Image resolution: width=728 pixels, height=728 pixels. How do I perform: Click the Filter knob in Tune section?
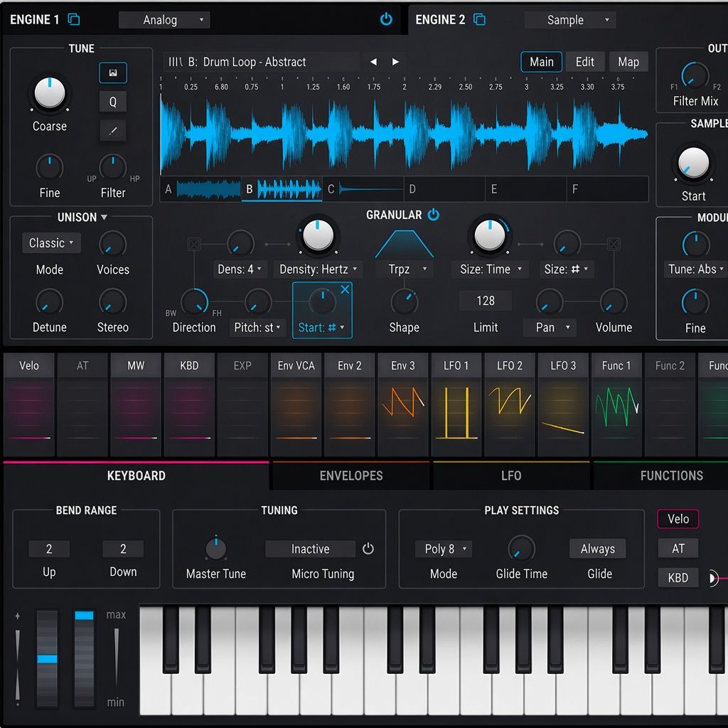(x=113, y=167)
